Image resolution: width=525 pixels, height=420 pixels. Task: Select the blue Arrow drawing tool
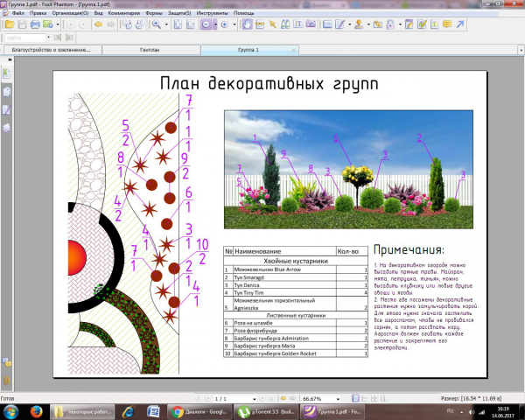coord(460,24)
